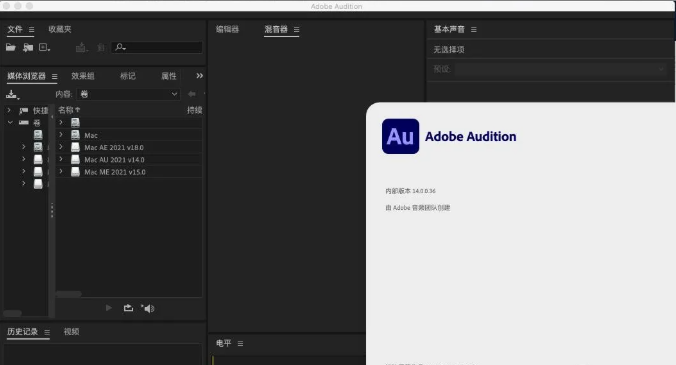Image resolution: width=676 pixels, height=365 pixels.
Task: Click the 电平 panel tab
Action: [x=223, y=343]
